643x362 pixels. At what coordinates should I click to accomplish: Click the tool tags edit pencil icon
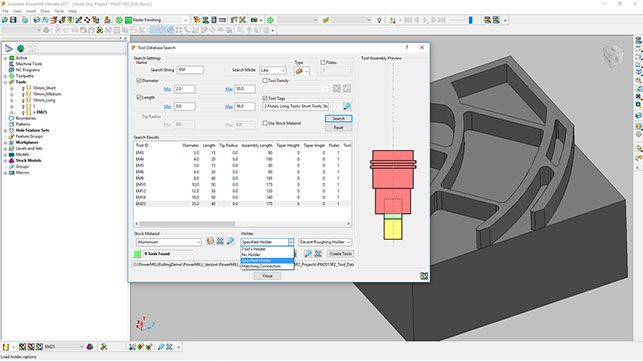coord(347,107)
